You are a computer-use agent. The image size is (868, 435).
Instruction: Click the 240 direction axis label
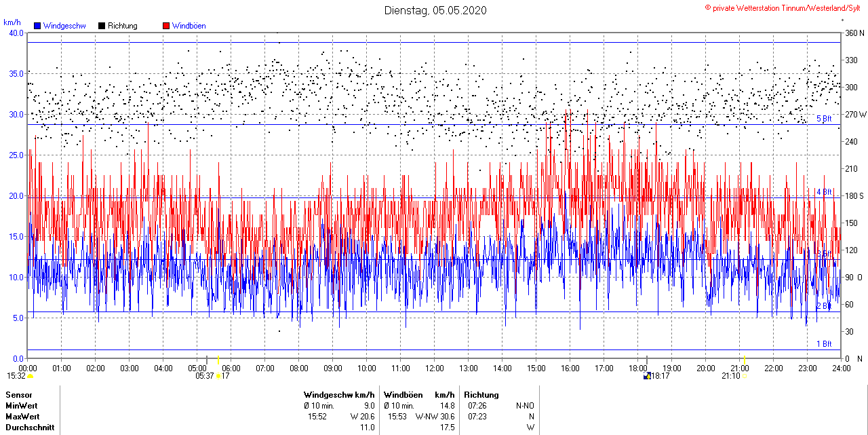point(851,141)
